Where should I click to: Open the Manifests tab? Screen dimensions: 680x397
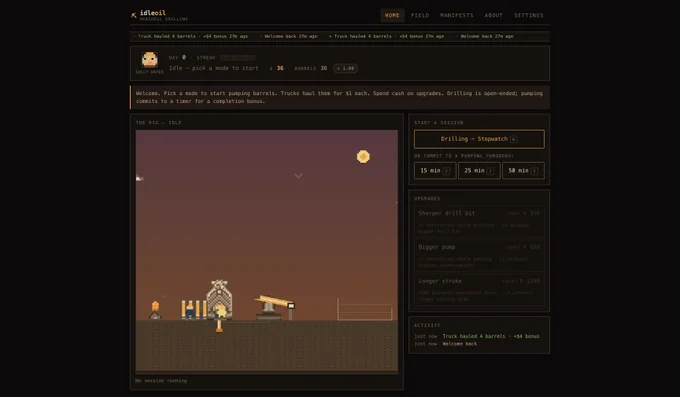pos(457,15)
